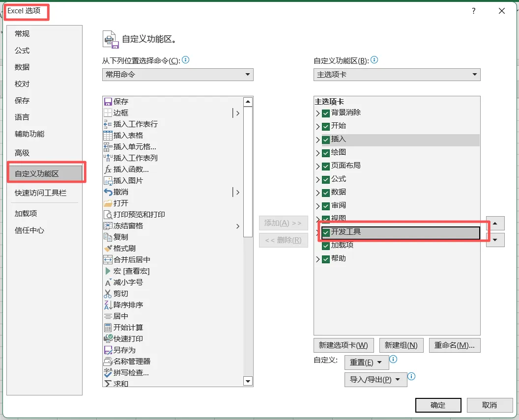Image resolution: width=519 pixels, height=420 pixels.
Task: Click the 新建选项卡(W) button
Action: coord(344,345)
